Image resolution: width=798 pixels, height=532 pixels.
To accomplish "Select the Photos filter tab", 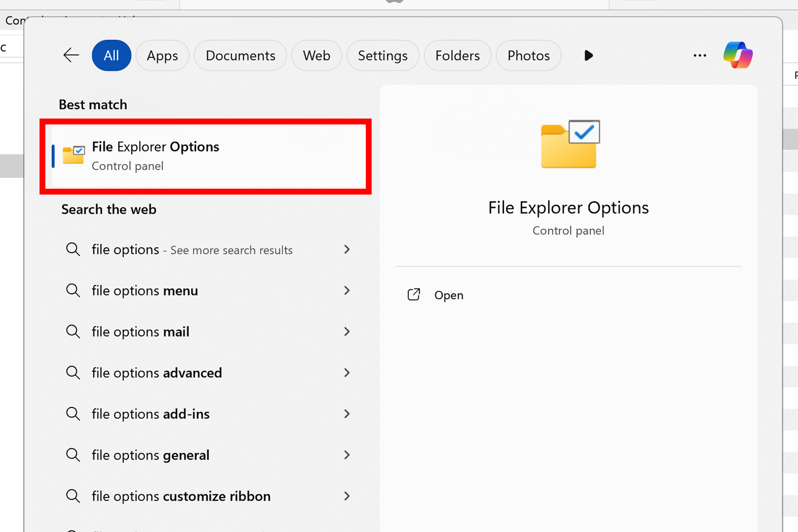I will pos(529,55).
